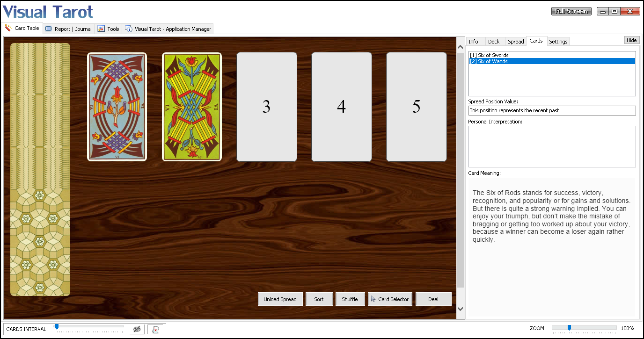Open the Card Table tab

(x=22, y=28)
